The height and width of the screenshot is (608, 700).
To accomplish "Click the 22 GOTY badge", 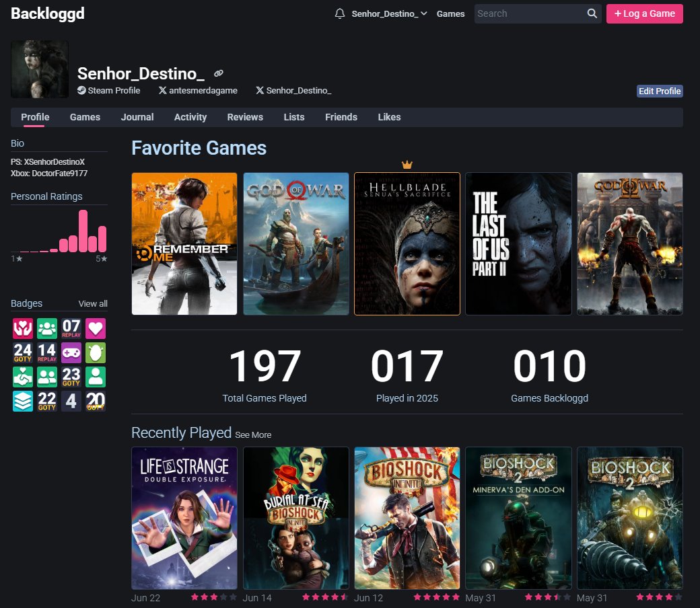I will pyautogui.click(x=47, y=401).
